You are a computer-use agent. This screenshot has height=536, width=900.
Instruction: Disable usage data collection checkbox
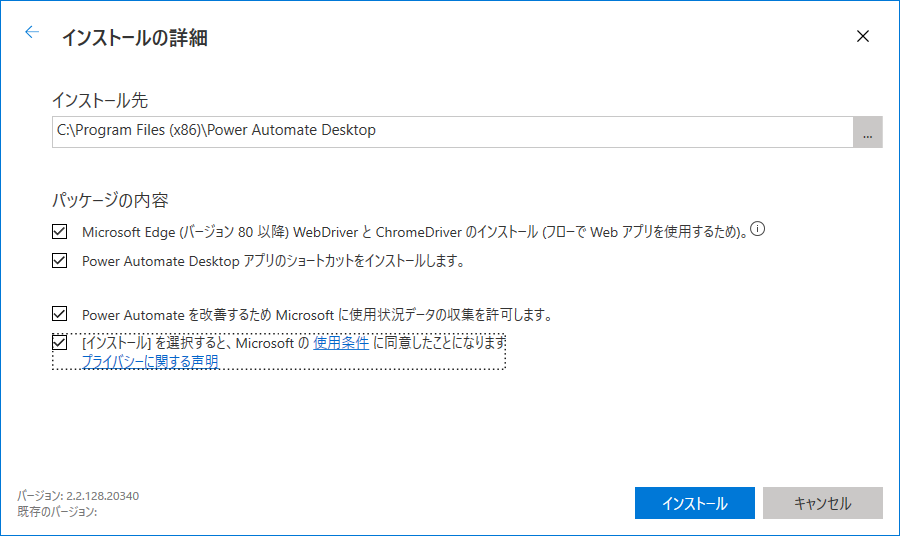coord(60,314)
